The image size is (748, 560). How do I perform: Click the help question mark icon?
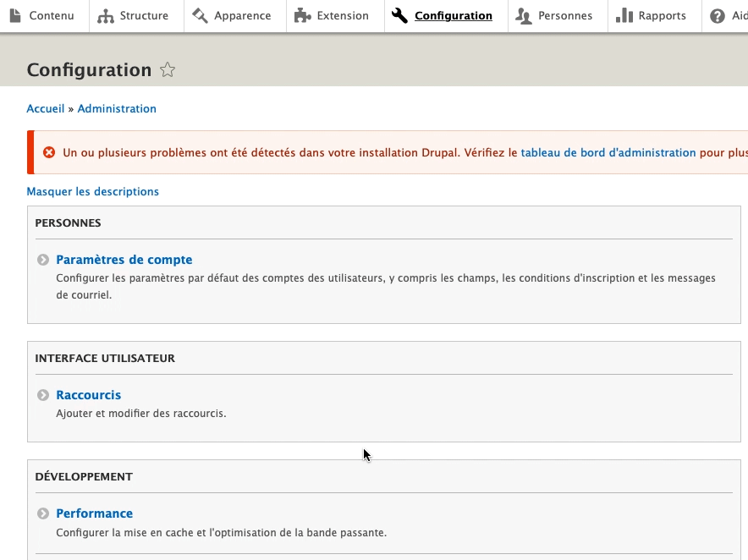718,16
